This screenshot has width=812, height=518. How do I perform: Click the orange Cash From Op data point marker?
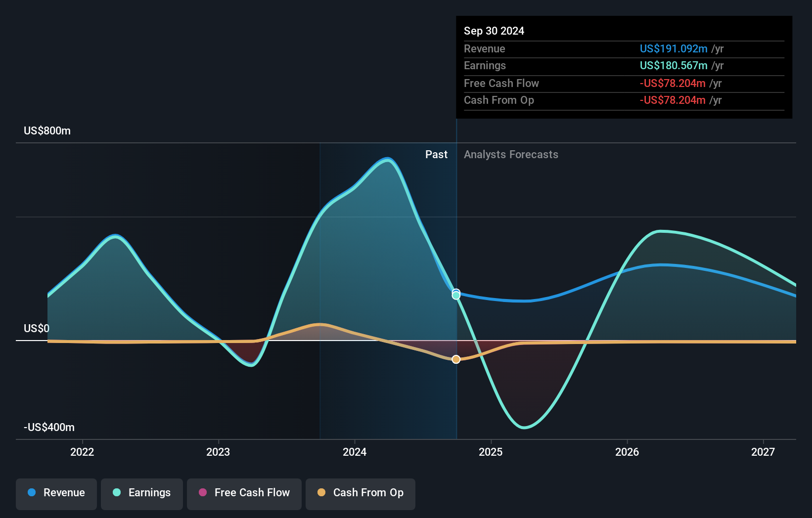click(x=456, y=359)
